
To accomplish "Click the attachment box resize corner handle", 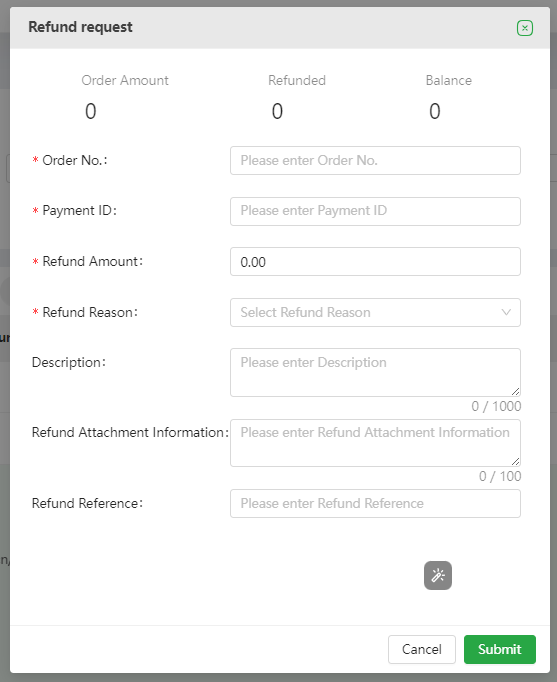I will point(515,461).
